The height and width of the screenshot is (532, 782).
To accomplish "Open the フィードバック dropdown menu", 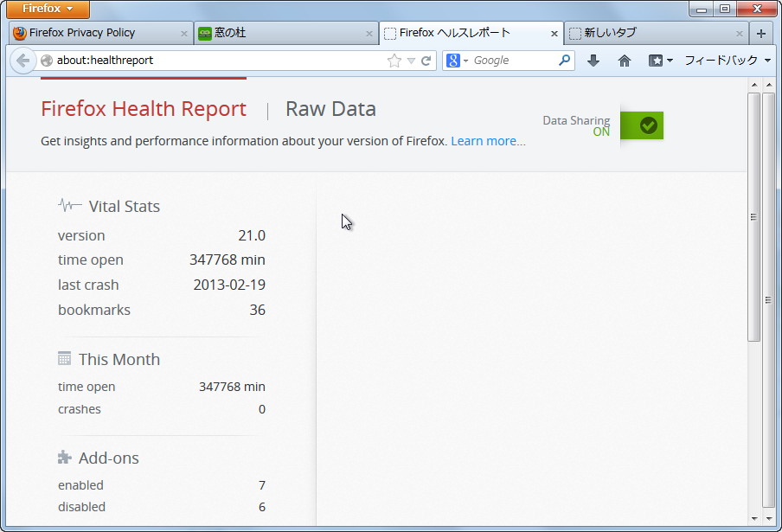I will pyautogui.click(x=728, y=61).
